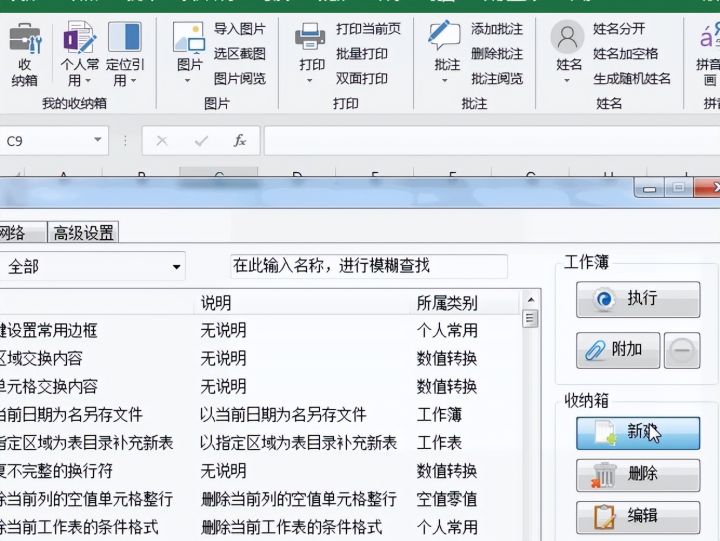The width and height of the screenshot is (720, 541).
Task: Click the 工作表 category cell
Action: coord(439,443)
